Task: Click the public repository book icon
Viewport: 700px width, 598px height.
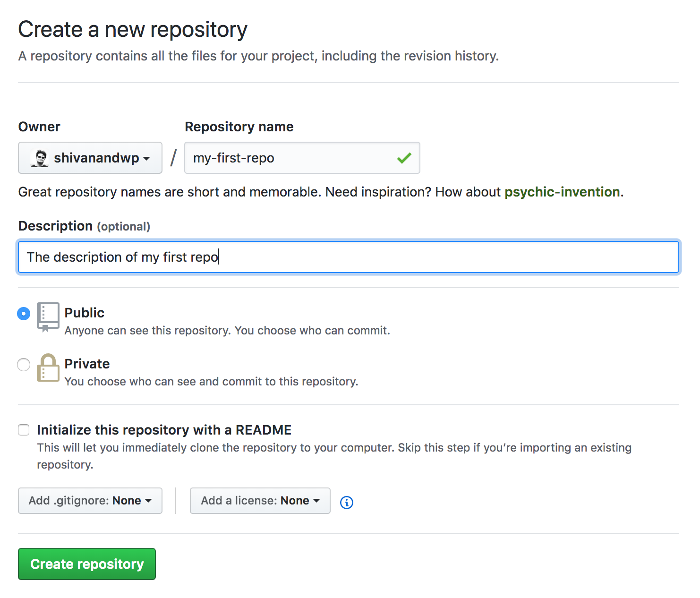Action: (48, 317)
